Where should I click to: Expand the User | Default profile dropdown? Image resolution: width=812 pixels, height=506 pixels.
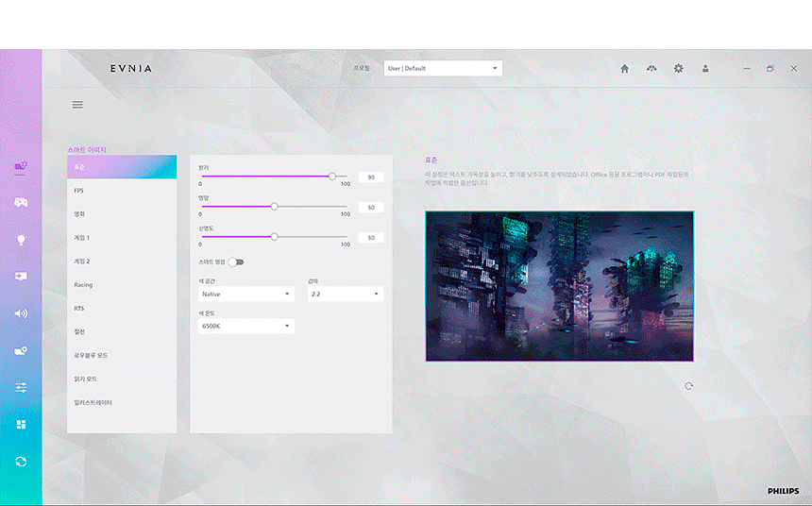(x=443, y=69)
